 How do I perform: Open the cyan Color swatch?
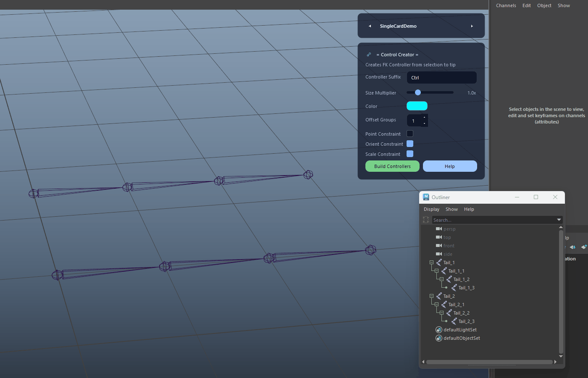(417, 106)
